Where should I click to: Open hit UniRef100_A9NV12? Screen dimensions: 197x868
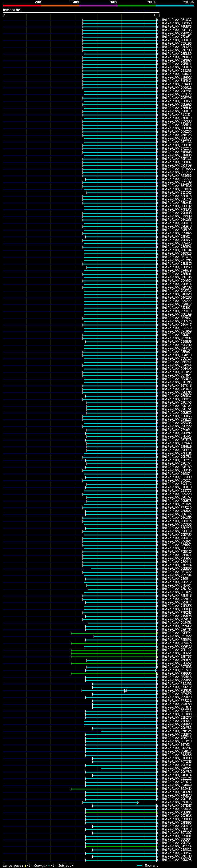tap(176, 33)
